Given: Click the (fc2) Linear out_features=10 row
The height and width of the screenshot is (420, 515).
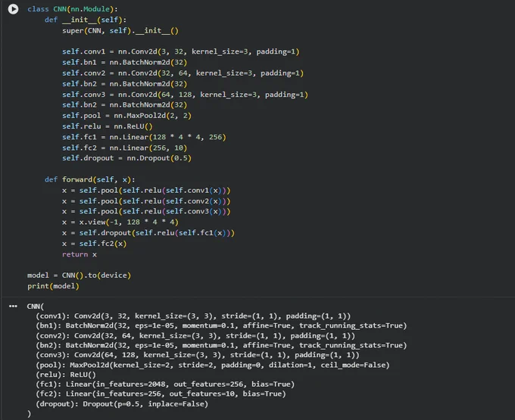Looking at the screenshot, I should coord(161,394).
